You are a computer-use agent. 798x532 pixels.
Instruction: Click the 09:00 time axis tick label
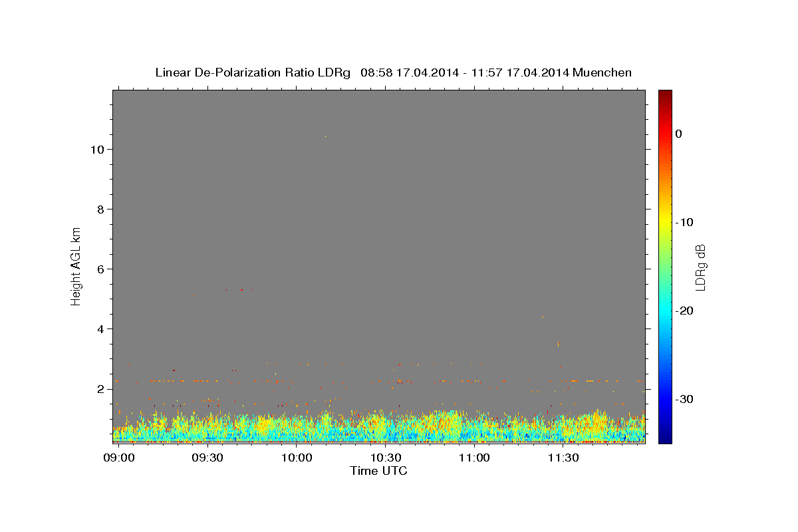coord(120,458)
